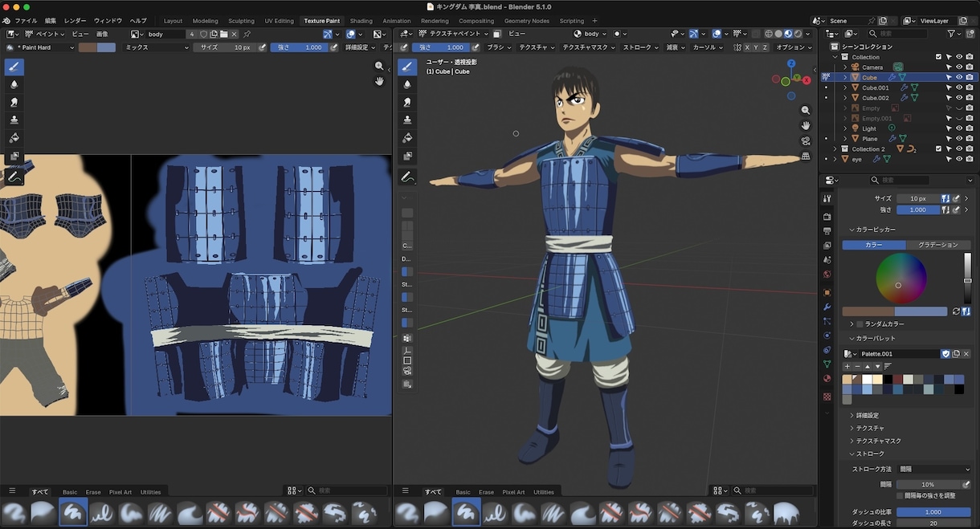Toggle X symmetry button in viewport header
Screen dimensions: 980x529
tap(747, 47)
